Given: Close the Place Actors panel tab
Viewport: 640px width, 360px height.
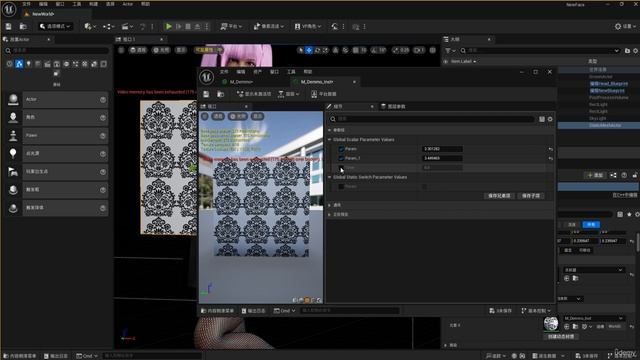Looking at the screenshot, I should (x=49, y=40).
